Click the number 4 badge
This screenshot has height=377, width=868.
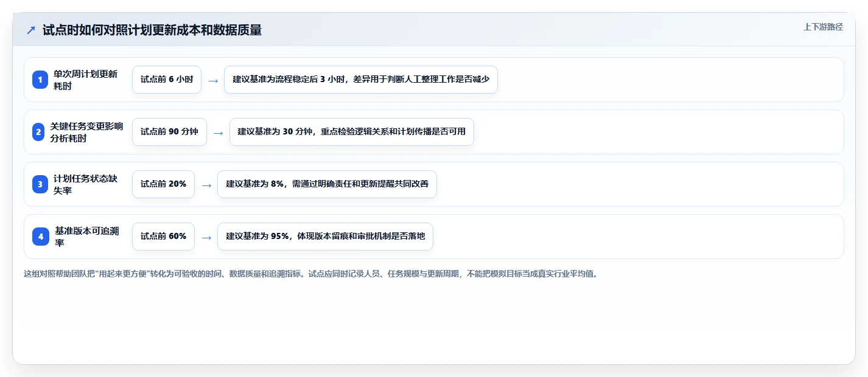[41, 237]
